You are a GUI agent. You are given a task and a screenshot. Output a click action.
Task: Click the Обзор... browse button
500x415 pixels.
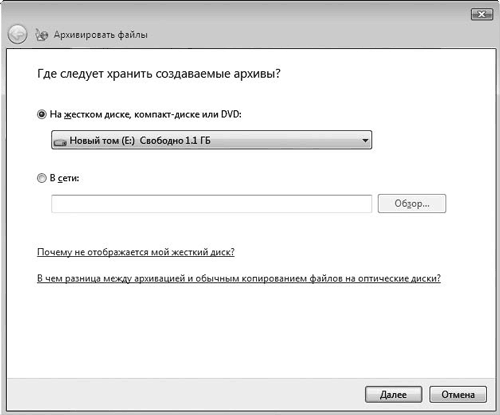pos(412,203)
